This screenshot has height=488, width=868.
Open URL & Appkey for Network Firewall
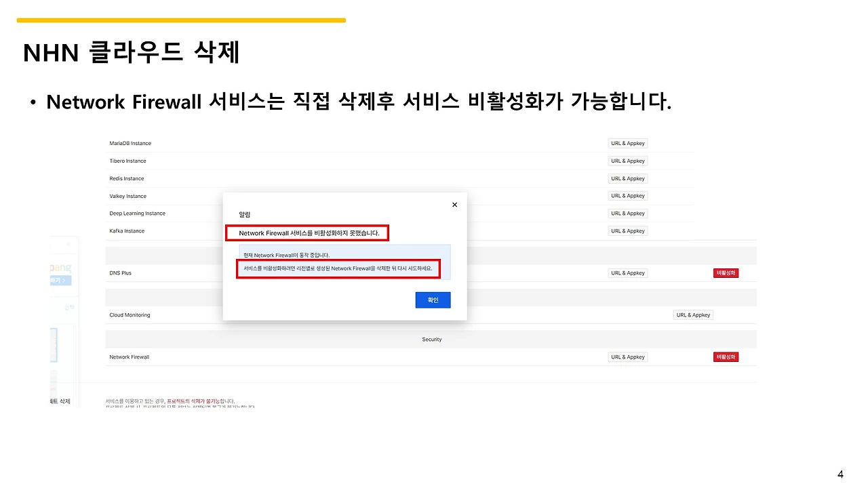pyautogui.click(x=627, y=357)
